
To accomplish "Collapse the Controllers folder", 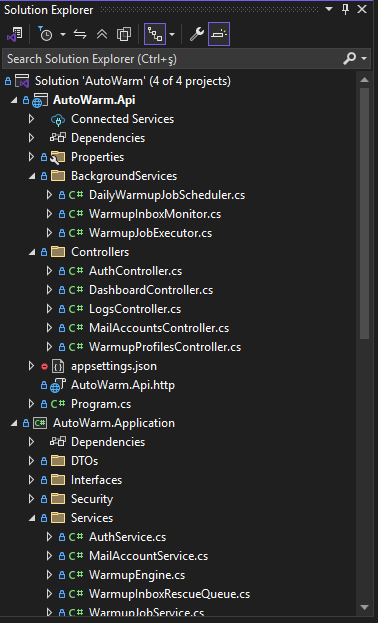I will (x=32, y=252).
